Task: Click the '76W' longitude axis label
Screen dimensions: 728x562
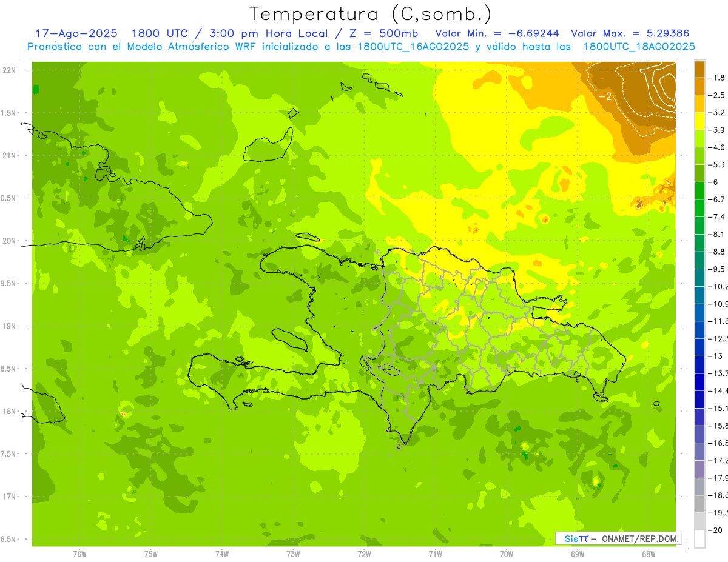Action: pyautogui.click(x=79, y=554)
